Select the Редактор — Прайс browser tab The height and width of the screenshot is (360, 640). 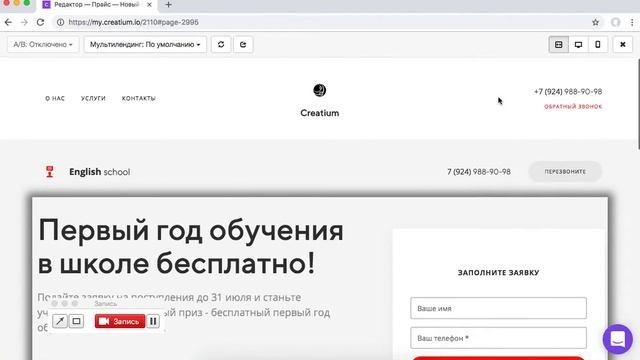[x=97, y=5]
